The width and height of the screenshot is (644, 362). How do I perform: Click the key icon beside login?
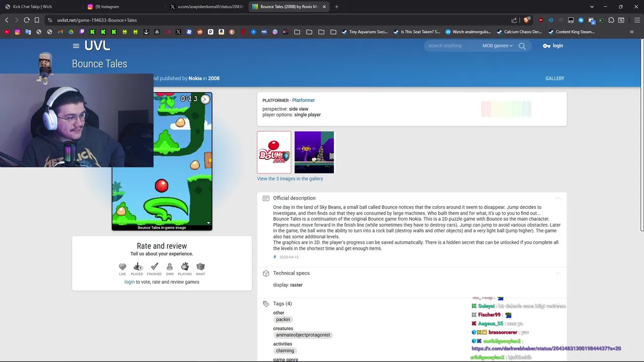[x=546, y=46]
